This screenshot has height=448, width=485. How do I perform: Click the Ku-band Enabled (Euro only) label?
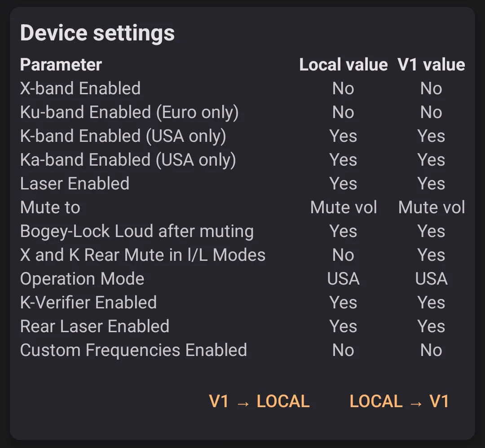click(x=129, y=112)
